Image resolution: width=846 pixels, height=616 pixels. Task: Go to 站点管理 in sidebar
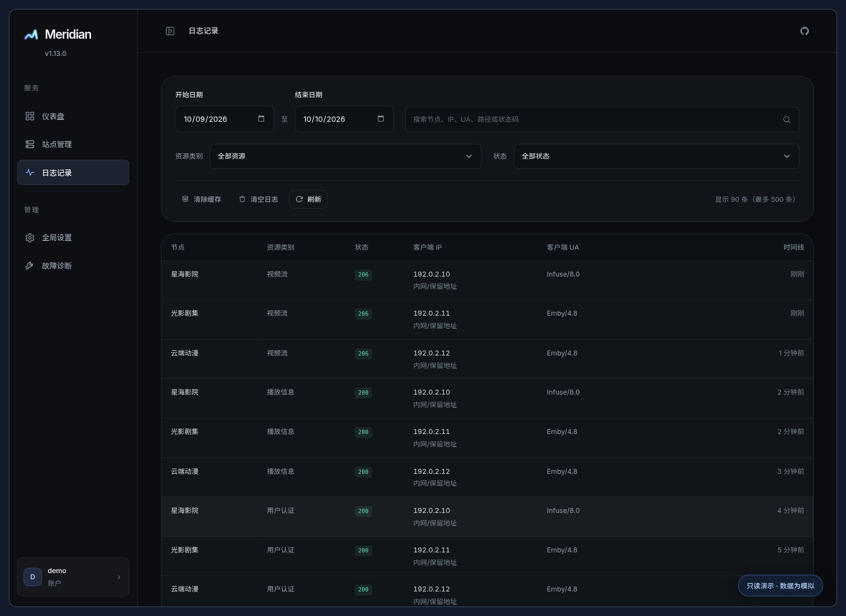(73, 144)
